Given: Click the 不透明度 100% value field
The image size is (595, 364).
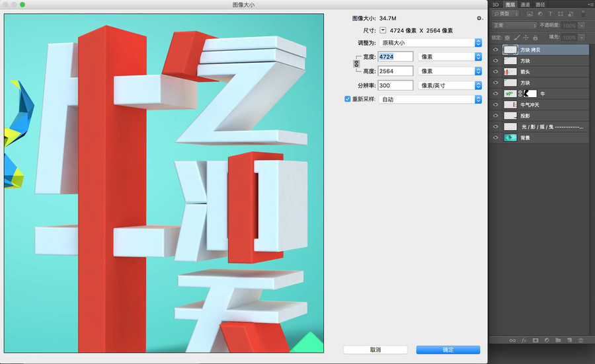Looking at the screenshot, I should pos(569,25).
